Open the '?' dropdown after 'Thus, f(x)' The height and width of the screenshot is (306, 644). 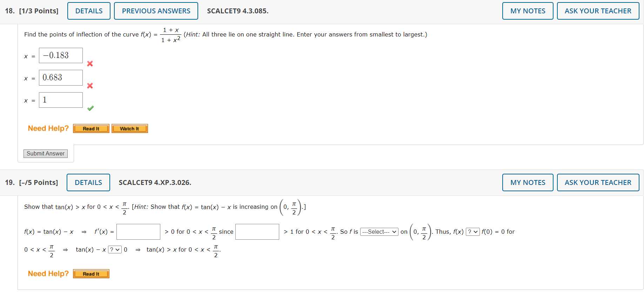pyautogui.click(x=472, y=232)
